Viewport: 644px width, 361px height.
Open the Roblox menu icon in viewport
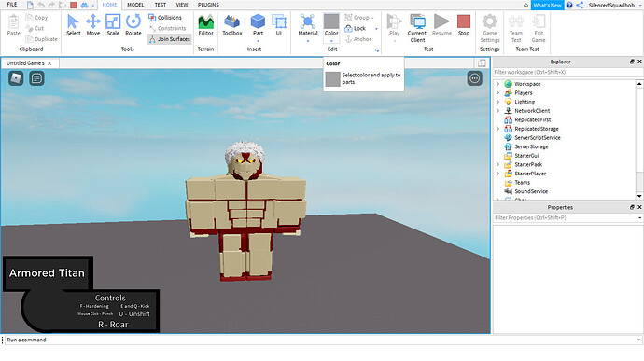tap(16, 78)
